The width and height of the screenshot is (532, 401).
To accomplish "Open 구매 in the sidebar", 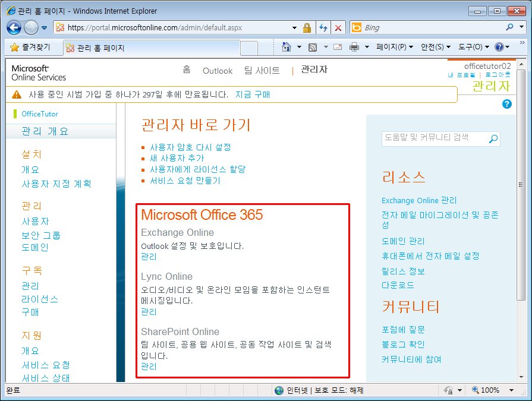I will coord(30,312).
